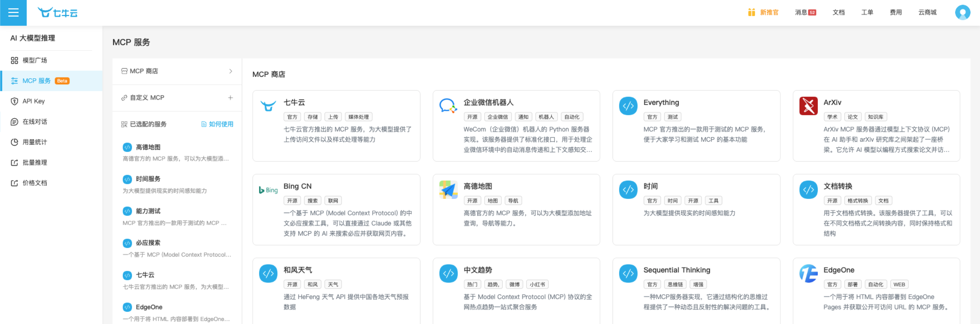Click the 导航 tag on 高德地图 card
This screenshot has width=980, height=324.
coord(513,201)
